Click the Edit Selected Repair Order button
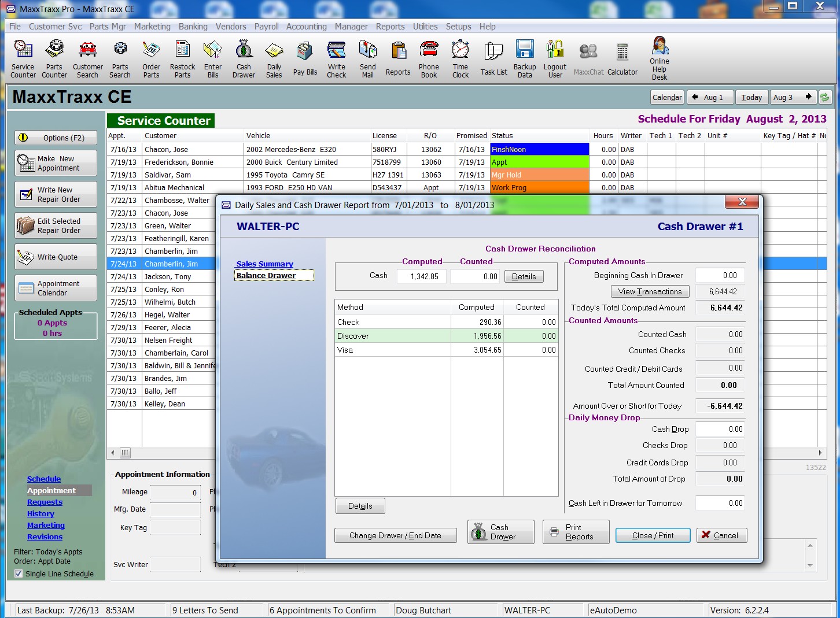The height and width of the screenshot is (618, 840). [x=56, y=225]
